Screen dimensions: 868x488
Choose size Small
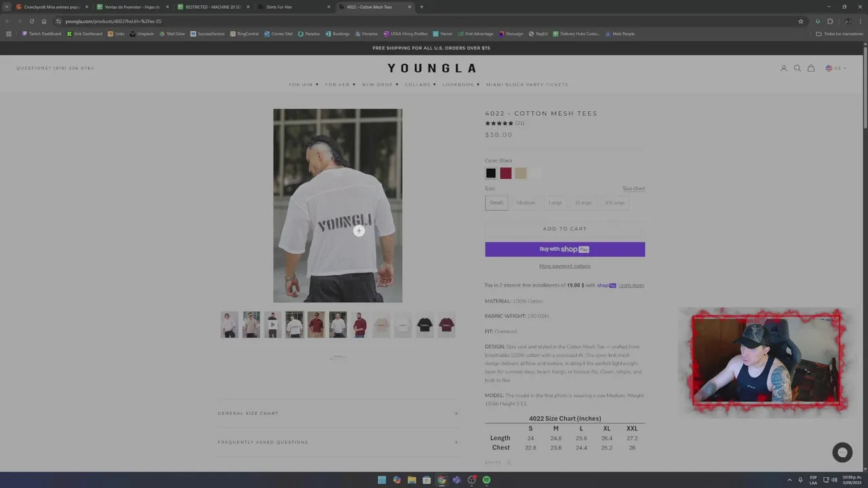[496, 203]
